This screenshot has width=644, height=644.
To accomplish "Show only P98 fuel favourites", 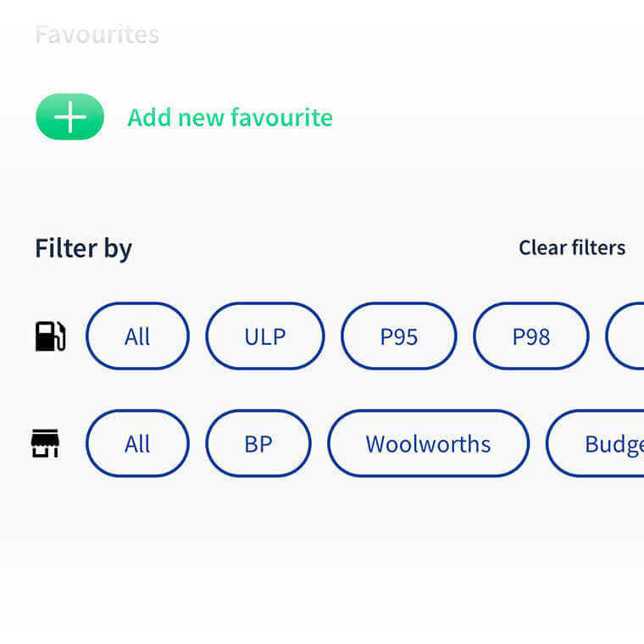I will [x=530, y=336].
